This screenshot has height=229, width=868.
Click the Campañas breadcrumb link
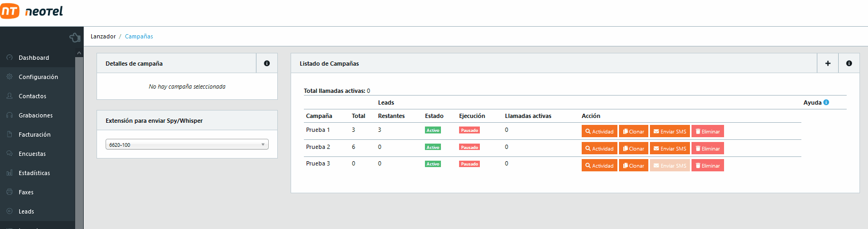point(139,36)
